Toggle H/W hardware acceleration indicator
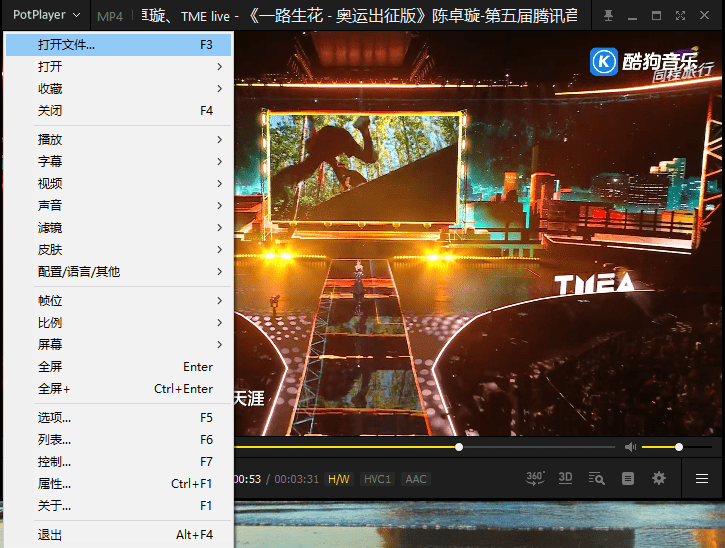This screenshot has height=548, width=725. click(x=338, y=479)
